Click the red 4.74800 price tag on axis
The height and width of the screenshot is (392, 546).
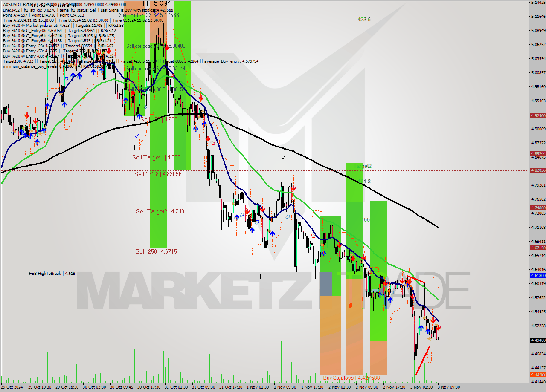point(537,208)
